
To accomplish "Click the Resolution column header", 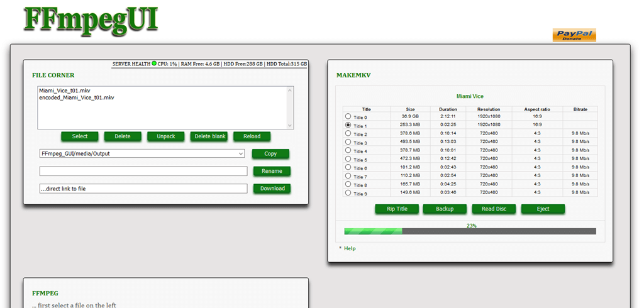I will [x=489, y=109].
